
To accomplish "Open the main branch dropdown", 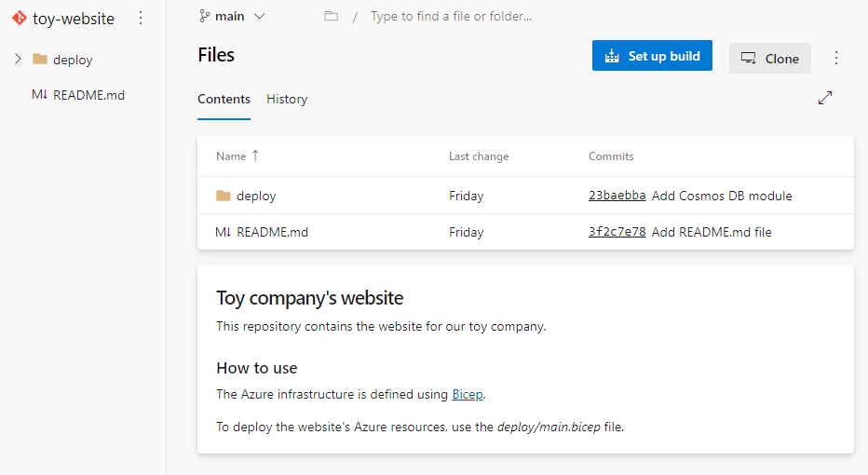I will coord(232,17).
